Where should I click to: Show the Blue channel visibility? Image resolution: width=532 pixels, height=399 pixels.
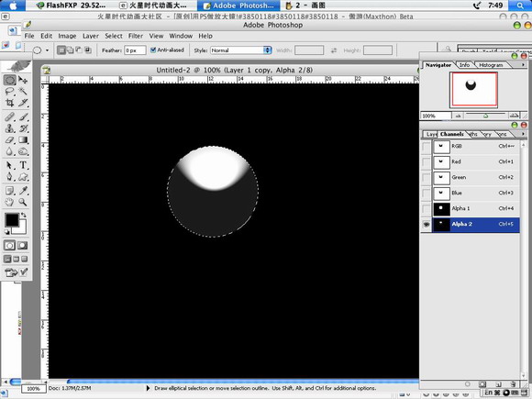tap(427, 194)
